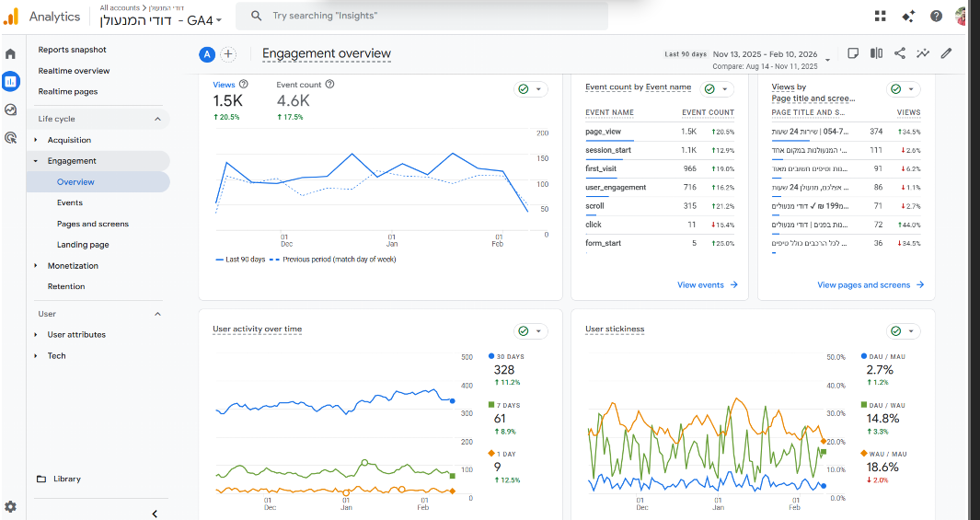Click the Customize report pencil icon

pyautogui.click(x=946, y=53)
